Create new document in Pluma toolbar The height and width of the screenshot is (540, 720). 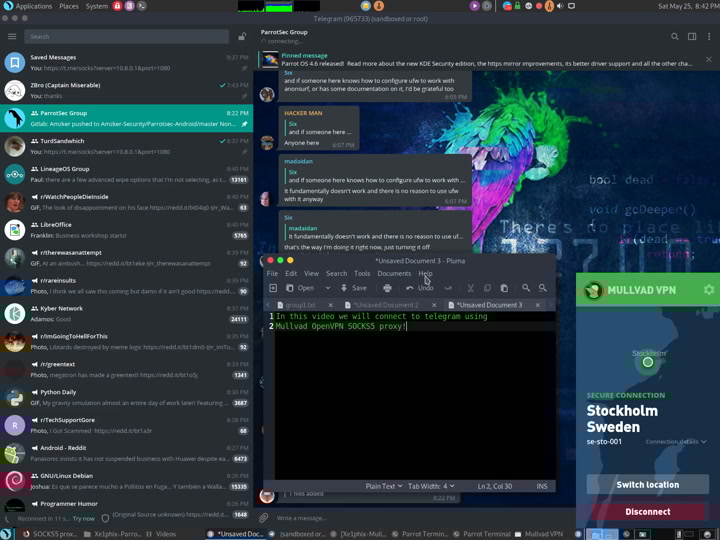[x=273, y=288]
